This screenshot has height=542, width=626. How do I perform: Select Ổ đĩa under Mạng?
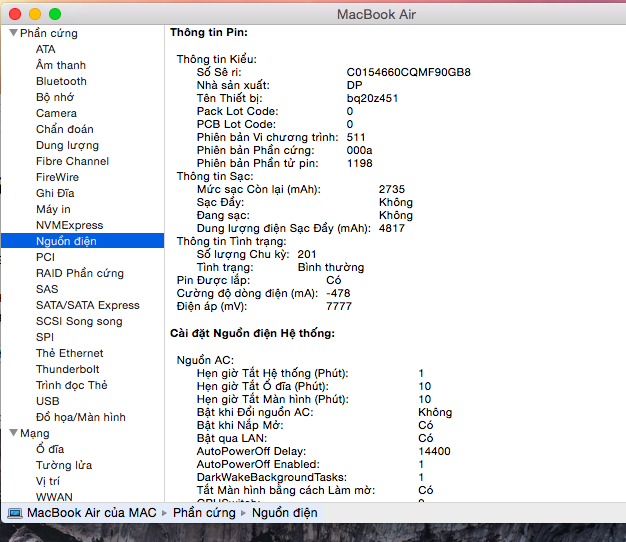(x=50, y=449)
